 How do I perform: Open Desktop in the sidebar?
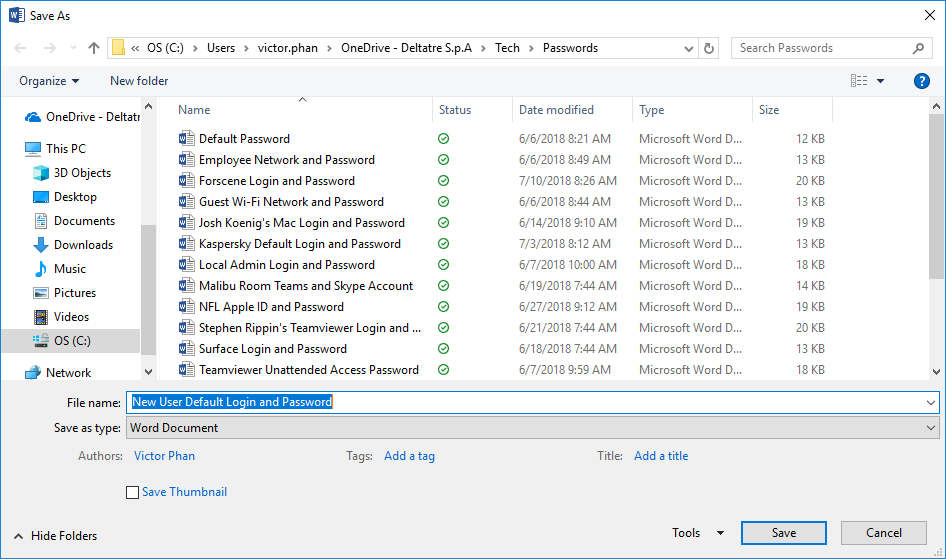pyautogui.click(x=65, y=197)
